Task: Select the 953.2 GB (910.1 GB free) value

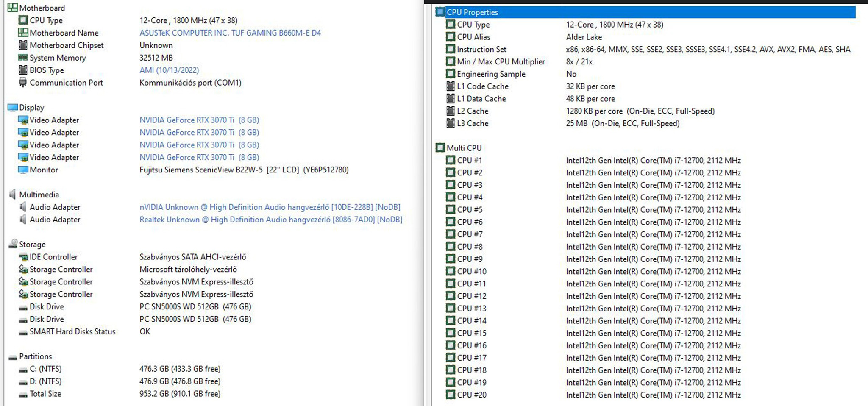Action: (180, 394)
